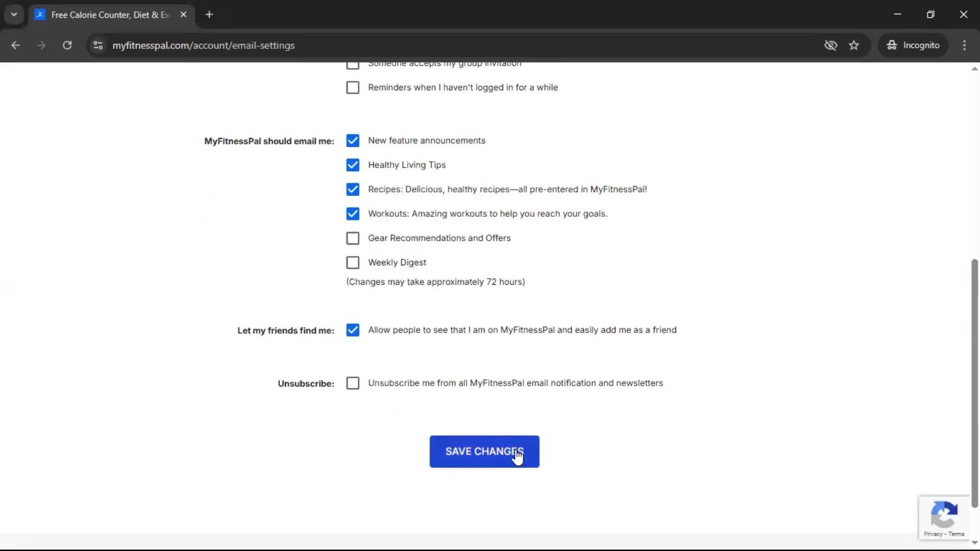This screenshot has height=551, width=980.
Task: Close the Free Calorie Counter tab
Action: (x=184, y=14)
